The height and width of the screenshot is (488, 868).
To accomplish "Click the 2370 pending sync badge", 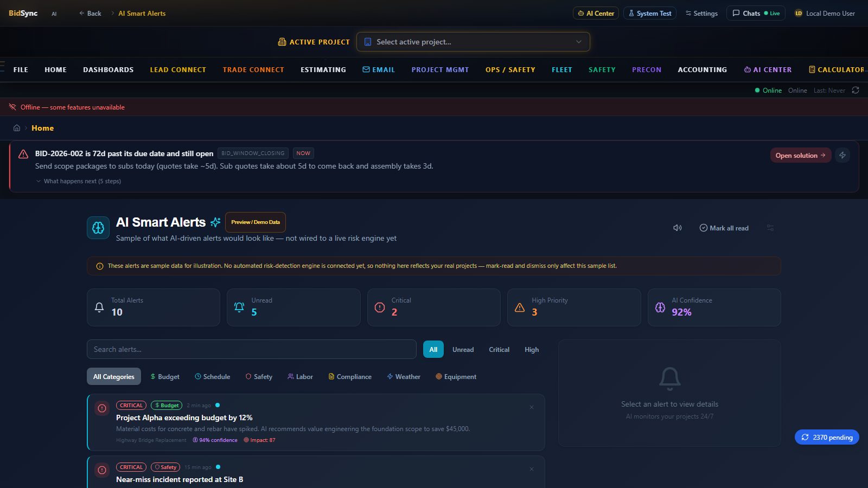I will (x=827, y=437).
